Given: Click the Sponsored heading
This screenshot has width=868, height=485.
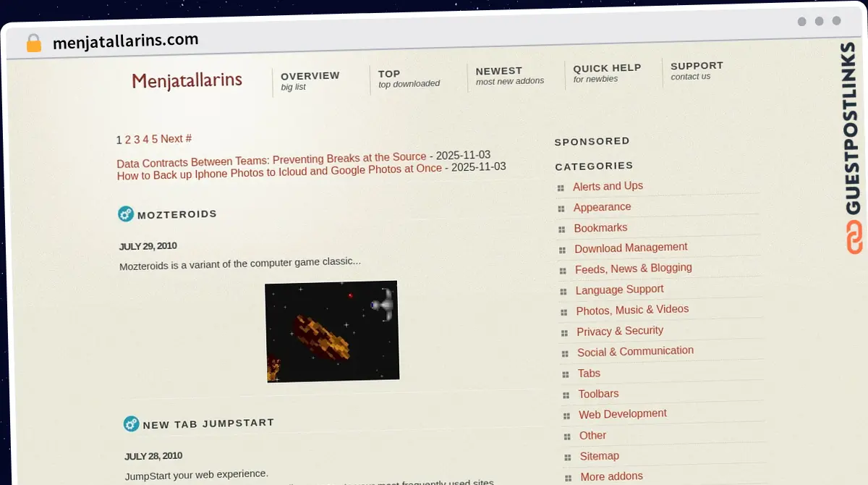Looking at the screenshot, I should pos(592,141).
